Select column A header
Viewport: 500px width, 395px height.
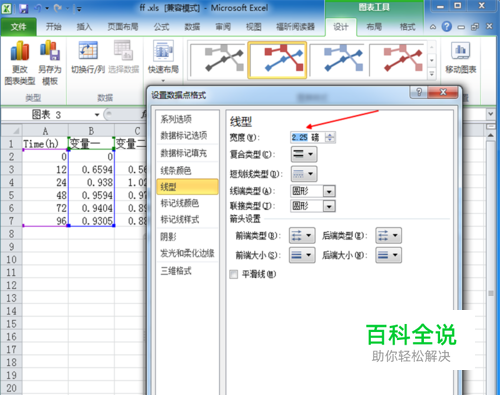(x=45, y=131)
